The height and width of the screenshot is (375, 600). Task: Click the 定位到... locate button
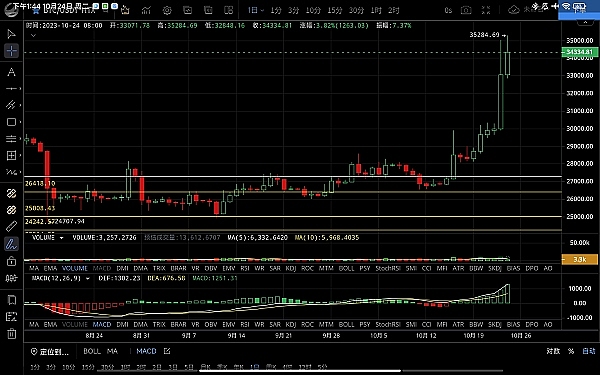(50, 351)
